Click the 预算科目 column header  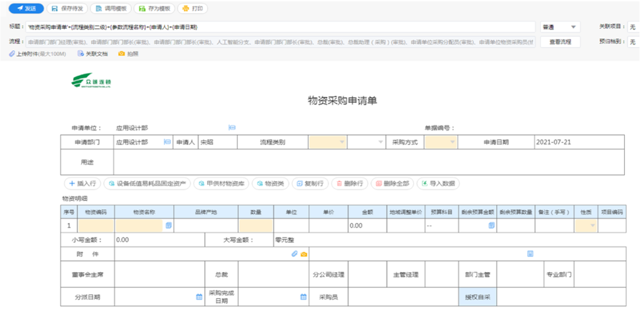tap(442, 212)
